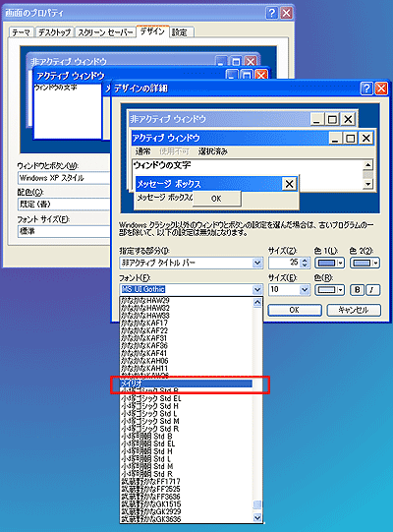Select 武蔵野かなFF3636 font

click(186, 497)
